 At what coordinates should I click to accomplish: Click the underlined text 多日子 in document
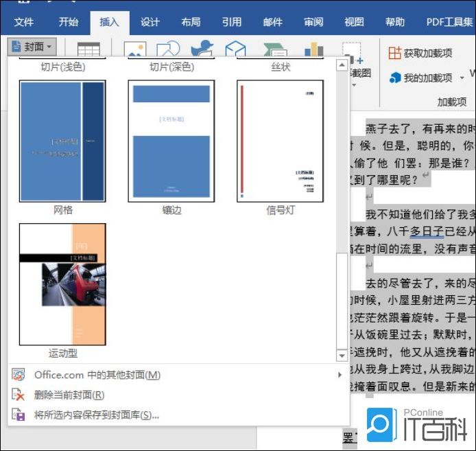tap(427, 231)
